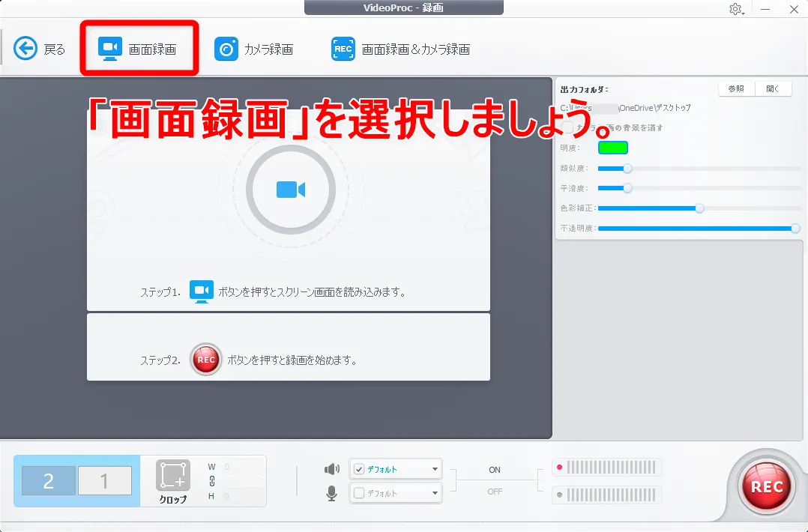The image size is (808, 532).
Task: Click the crop width W field
Action: coord(243,467)
